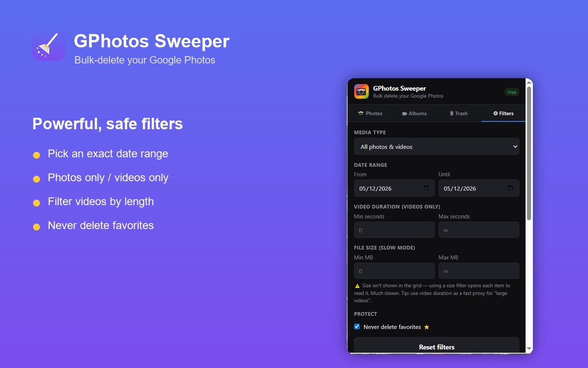The height and width of the screenshot is (368, 588).
Task: Click the "FILE SIZE (SLOW MODE)" label
Action: (384, 247)
